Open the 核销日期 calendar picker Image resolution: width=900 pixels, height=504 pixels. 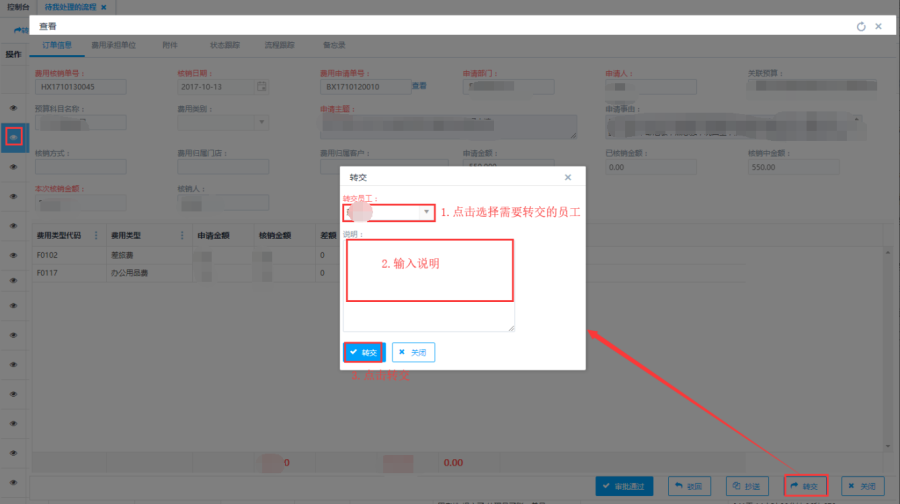click(262, 86)
